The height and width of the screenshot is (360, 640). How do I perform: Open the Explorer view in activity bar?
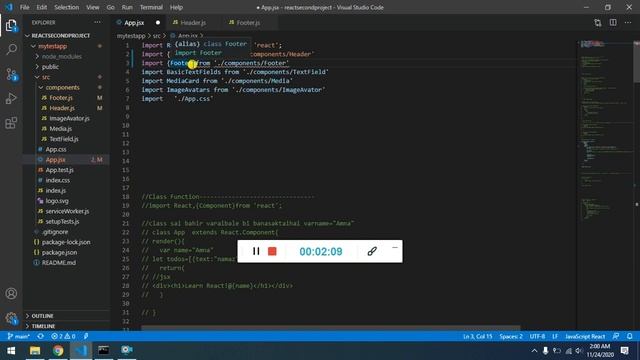coord(11,26)
